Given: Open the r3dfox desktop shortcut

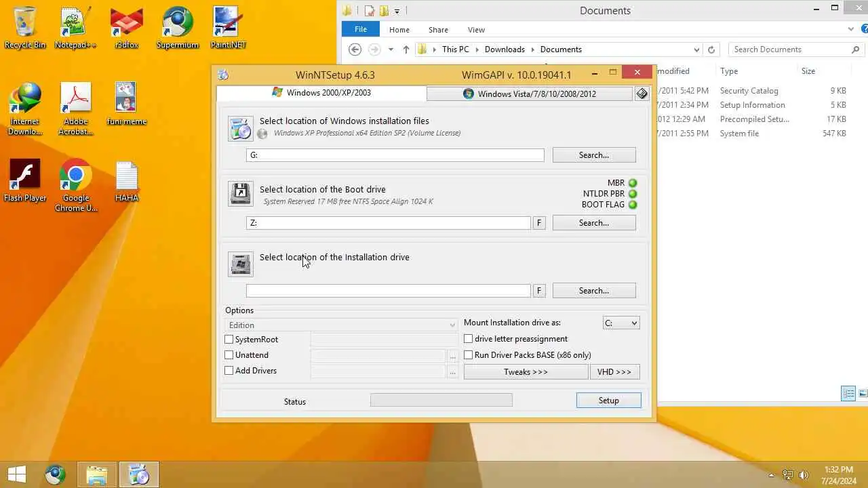Looking at the screenshot, I should (x=127, y=28).
